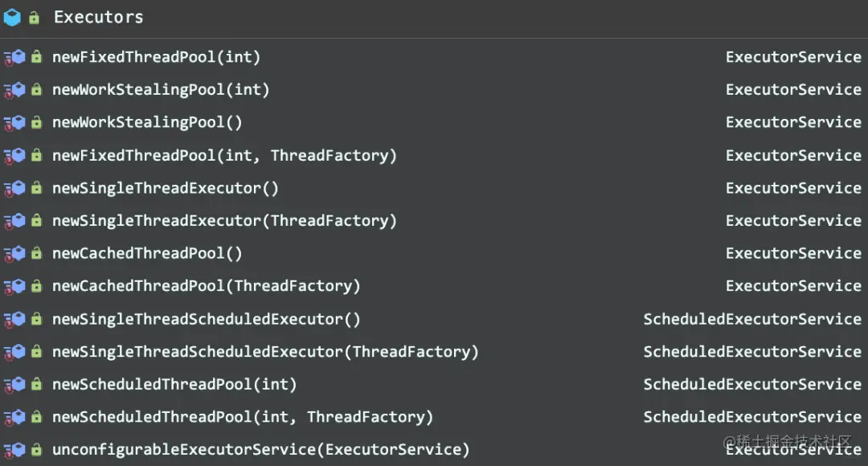
Task: Click the lock icon of newScheduledThreadPool(int)
Action: click(36, 384)
